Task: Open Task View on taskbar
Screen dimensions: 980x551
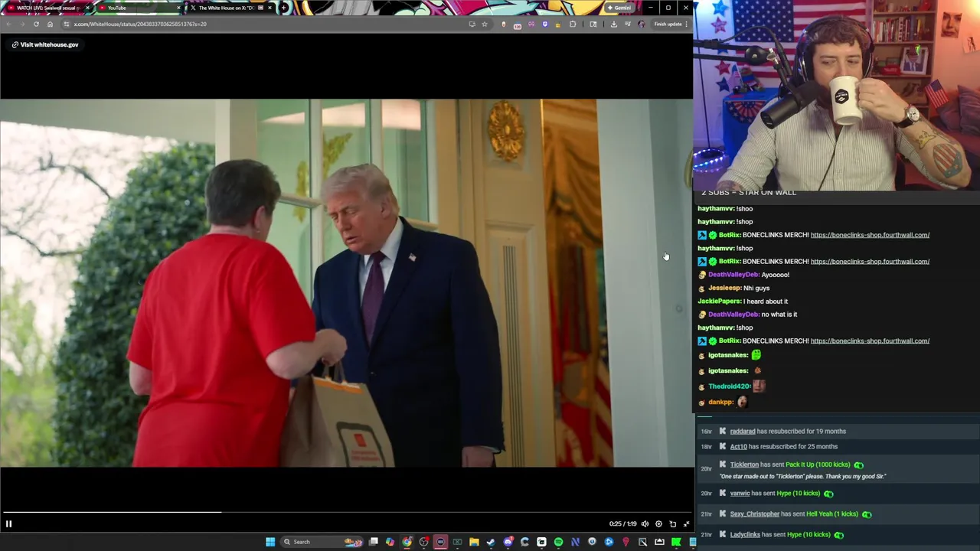Action: pyautogui.click(x=373, y=542)
